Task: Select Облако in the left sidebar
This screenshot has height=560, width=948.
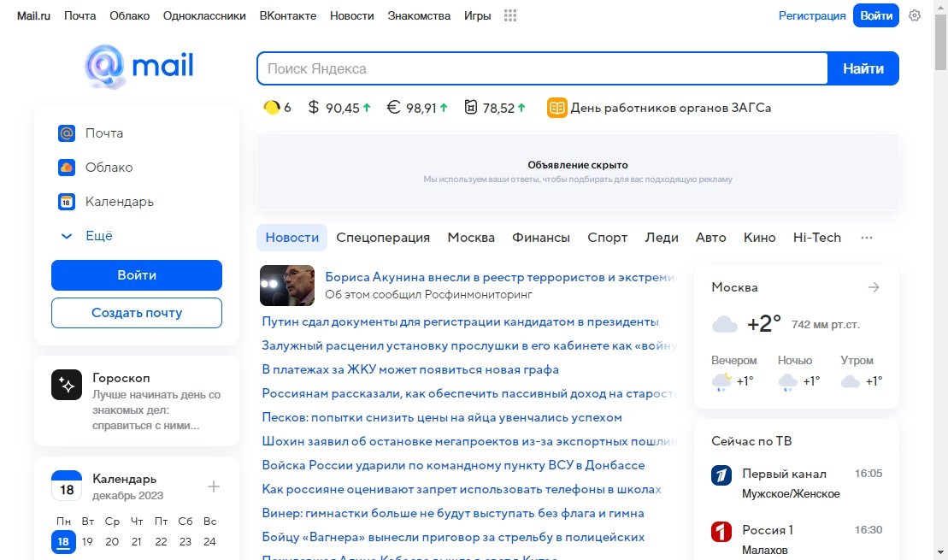Action: tap(105, 168)
